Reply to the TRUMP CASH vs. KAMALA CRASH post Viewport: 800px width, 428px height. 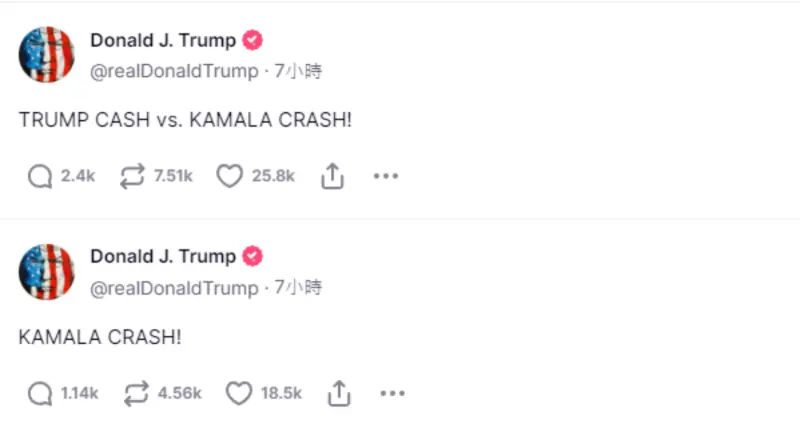(x=40, y=176)
